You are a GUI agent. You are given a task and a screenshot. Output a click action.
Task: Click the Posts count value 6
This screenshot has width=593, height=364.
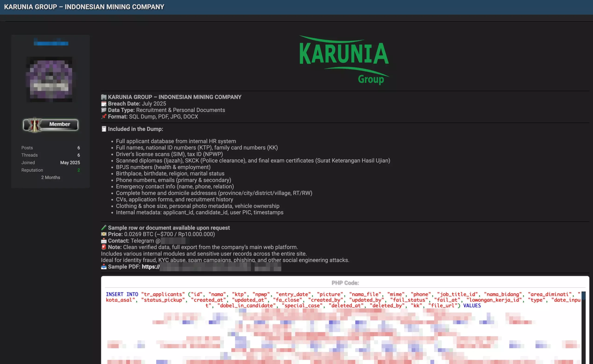tap(79, 148)
